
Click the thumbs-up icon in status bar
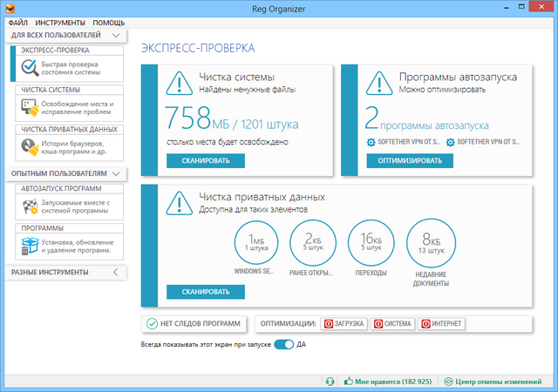click(x=348, y=382)
